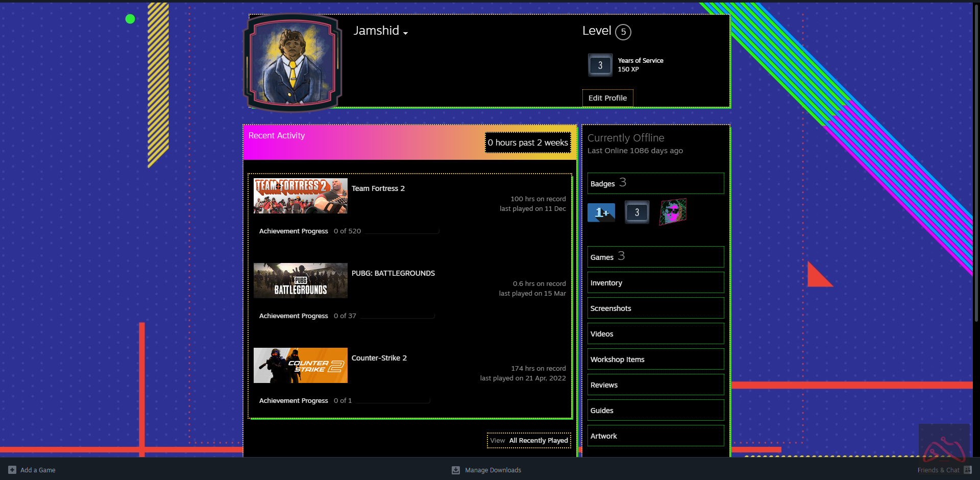
Task: Open Workshop Items list
Action: 617,359
